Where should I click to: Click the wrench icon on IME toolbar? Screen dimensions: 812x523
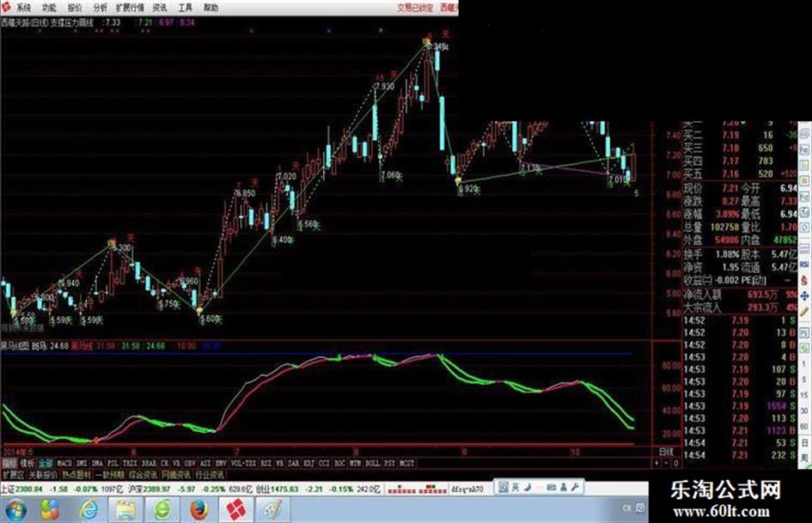click(x=577, y=487)
